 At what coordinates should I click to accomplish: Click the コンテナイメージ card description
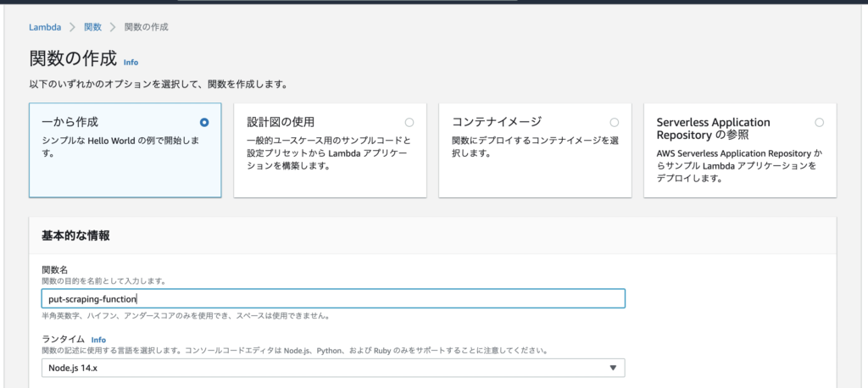(535, 147)
